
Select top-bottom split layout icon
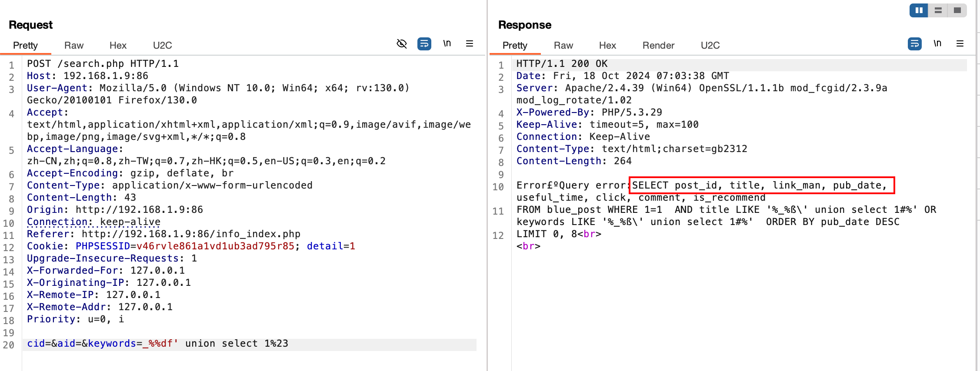pyautogui.click(x=938, y=10)
